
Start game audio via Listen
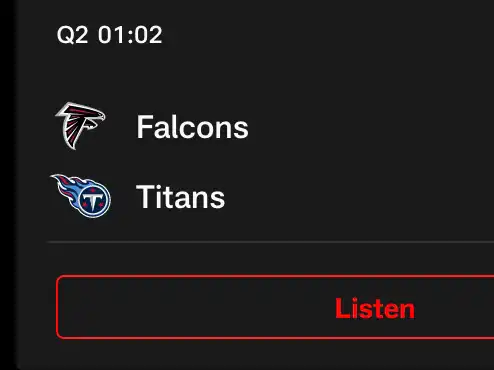point(275,307)
